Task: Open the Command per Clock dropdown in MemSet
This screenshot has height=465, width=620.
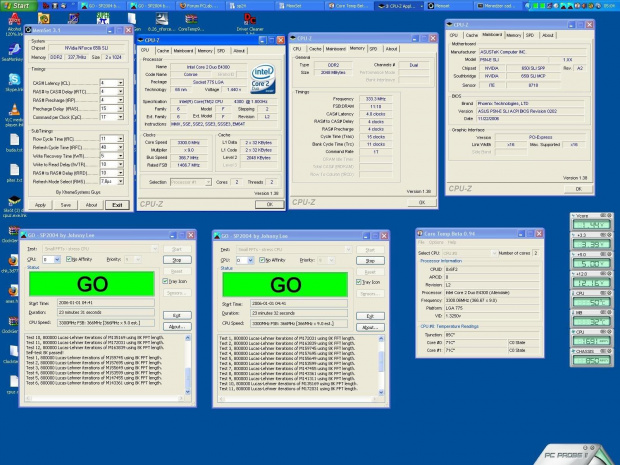Action: pyautogui.click(x=120, y=117)
